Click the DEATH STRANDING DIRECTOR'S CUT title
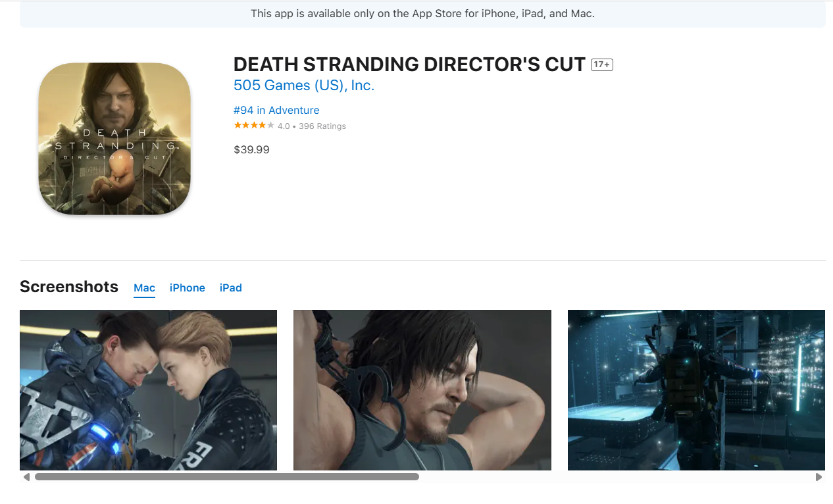The image size is (833, 504). click(x=409, y=64)
